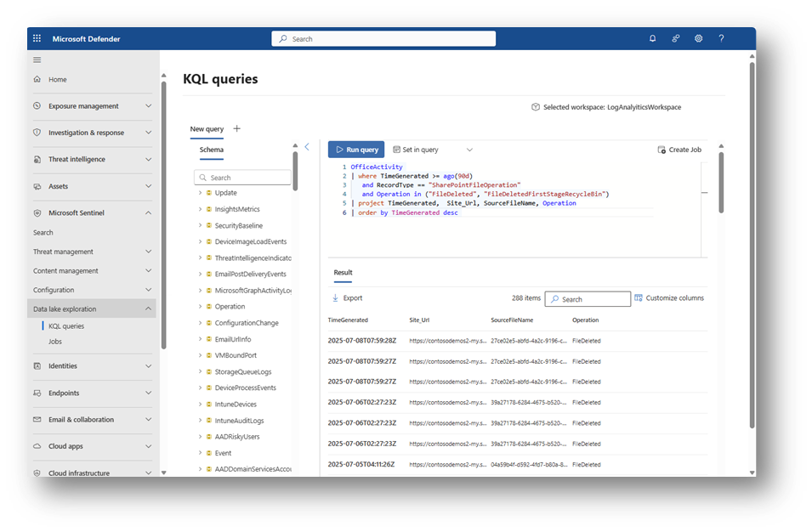Viewport: 812px width, 532px height.
Task: Collapse schema pane with left chevron
Action: click(307, 147)
